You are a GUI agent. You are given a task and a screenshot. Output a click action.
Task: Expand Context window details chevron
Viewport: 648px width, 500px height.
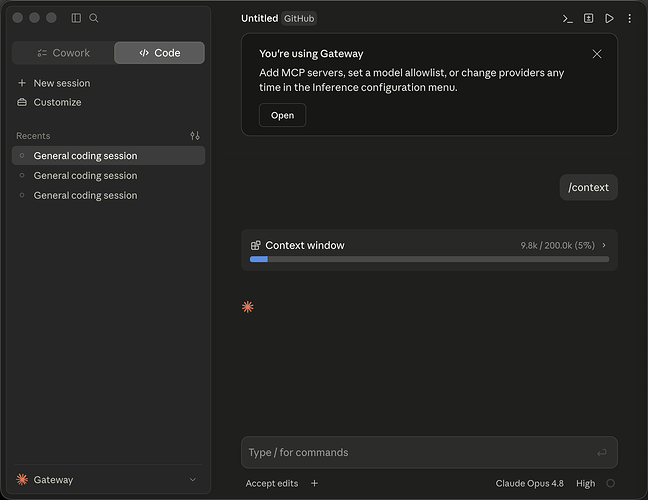[x=604, y=245]
